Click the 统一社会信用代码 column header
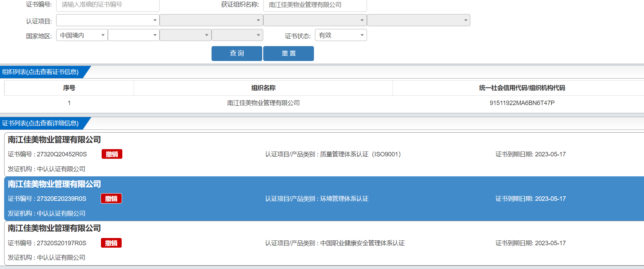The image size is (644, 269). coord(522,88)
